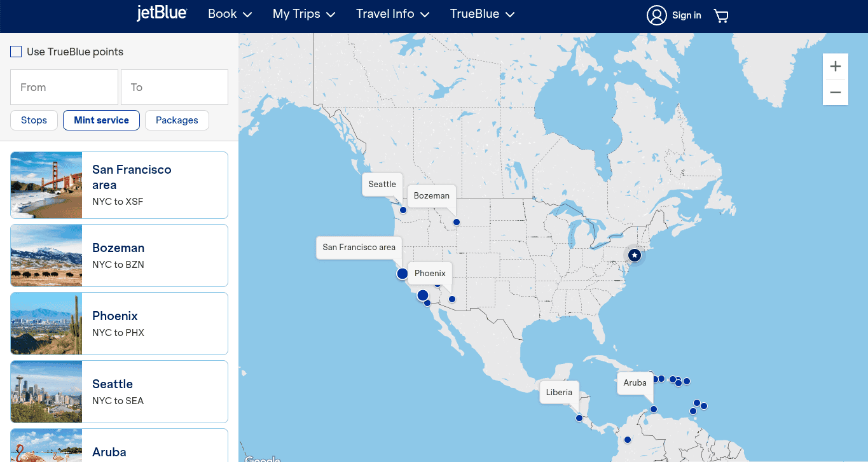Click the New York star origin marker

[x=634, y=255]
